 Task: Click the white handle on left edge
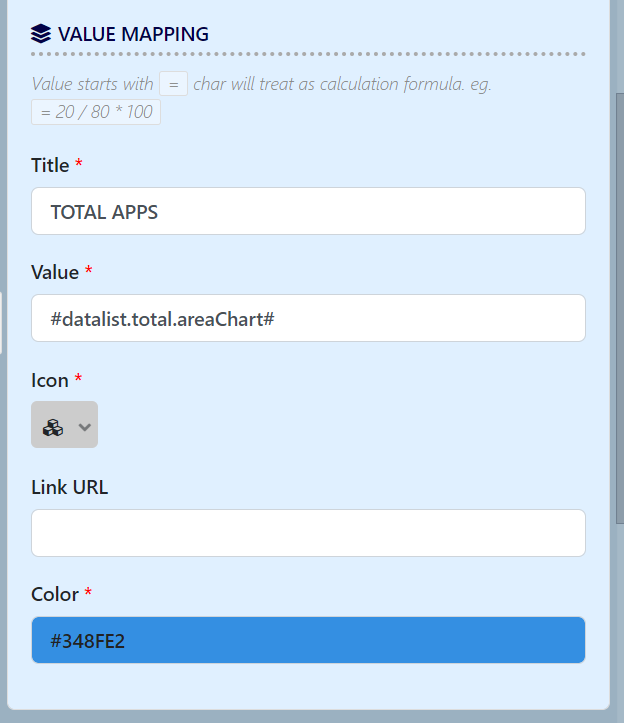[1, 322]
